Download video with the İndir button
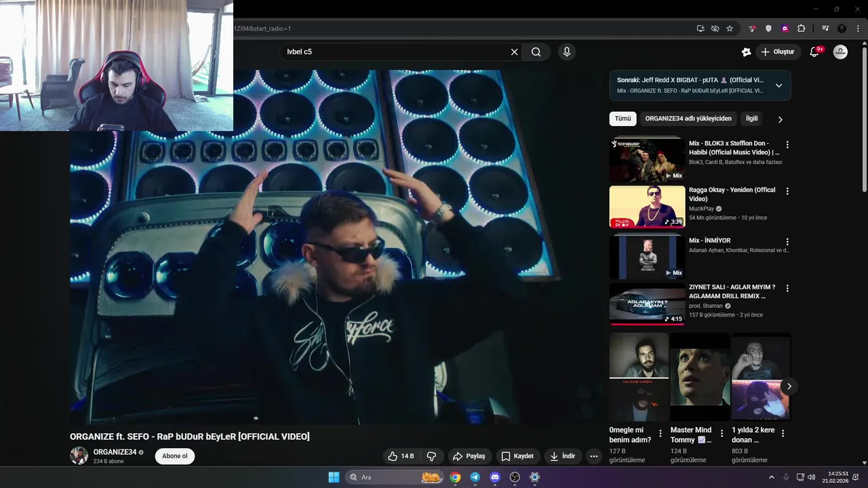This screenshot has width=868, height=488. point(562,456)
